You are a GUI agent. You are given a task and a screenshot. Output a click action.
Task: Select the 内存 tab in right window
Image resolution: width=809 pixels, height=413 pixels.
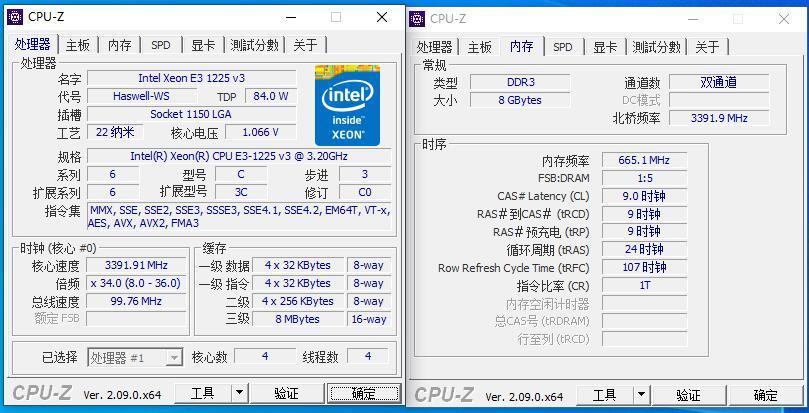coord(522,46)
